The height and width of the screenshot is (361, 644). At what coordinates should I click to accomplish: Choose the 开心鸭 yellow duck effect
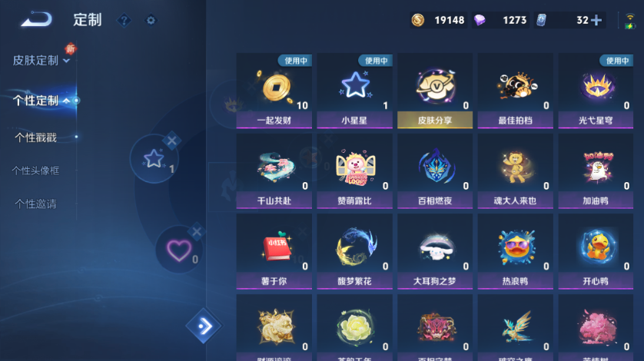[x=596, y=251]
